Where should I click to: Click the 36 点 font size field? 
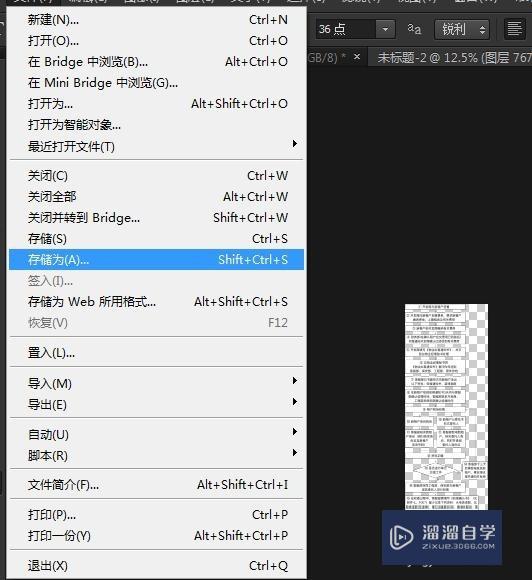point(346,29)
